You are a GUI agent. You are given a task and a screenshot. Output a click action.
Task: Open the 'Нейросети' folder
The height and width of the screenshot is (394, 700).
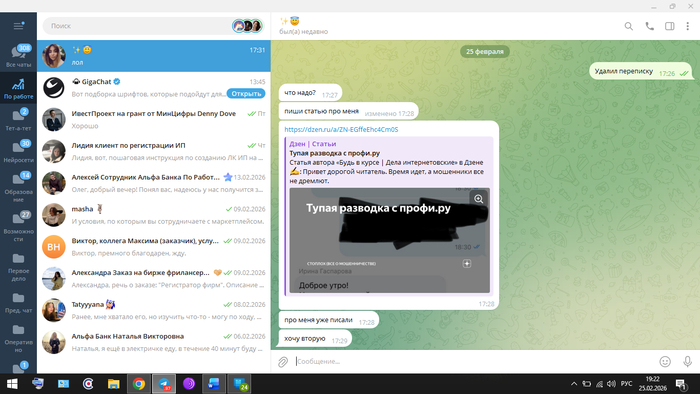click(x=18, y=151)
